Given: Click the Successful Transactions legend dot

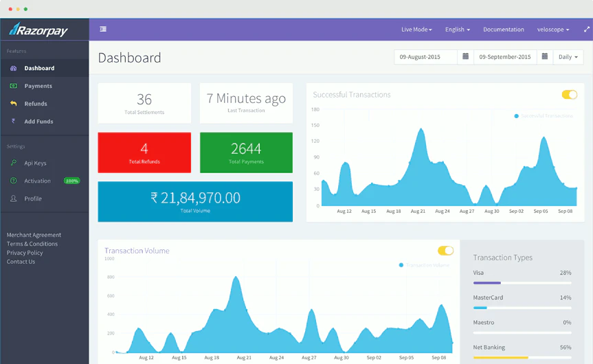Looking at the screenshot, I should coord(516,116).
